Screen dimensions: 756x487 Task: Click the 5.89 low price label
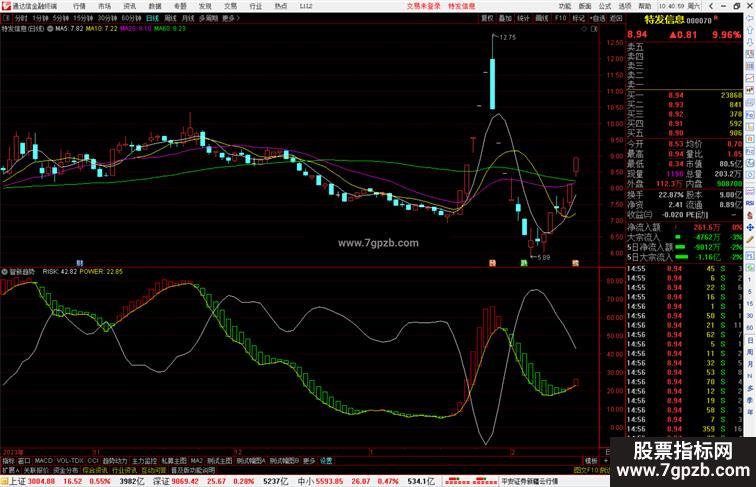pos(543,257)
